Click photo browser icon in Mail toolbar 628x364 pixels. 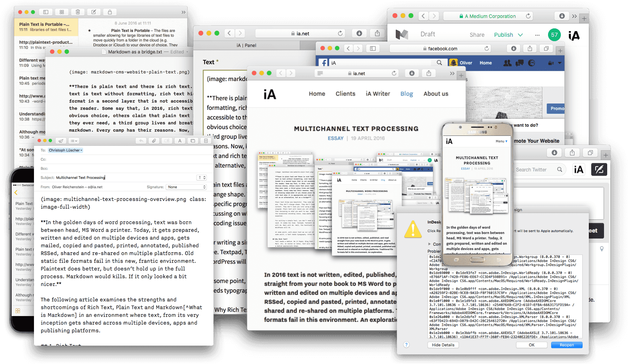pyautogui.click(x=193, y=141)
